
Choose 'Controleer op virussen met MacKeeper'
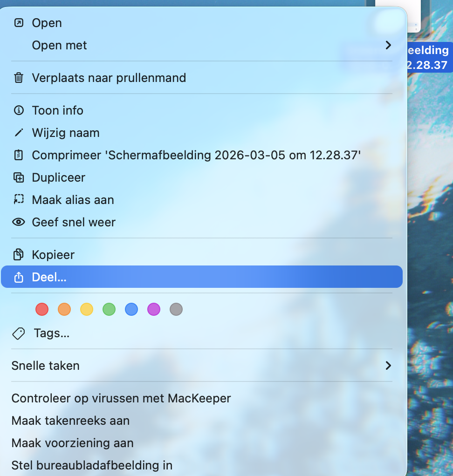121,398
